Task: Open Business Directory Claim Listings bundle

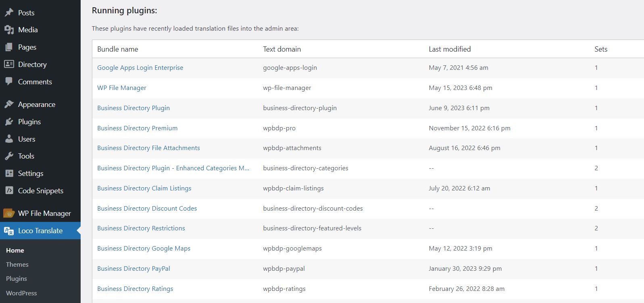Action: coord(144,188)
